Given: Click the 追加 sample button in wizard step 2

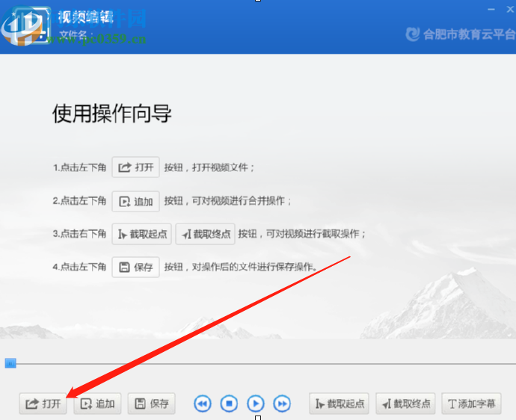Looking at the screenshot, I should click(135, 201).
